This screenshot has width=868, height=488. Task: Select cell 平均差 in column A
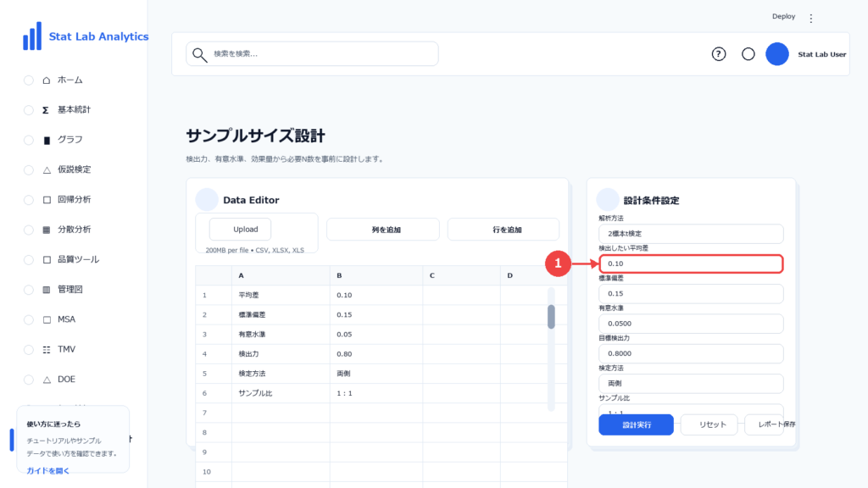pos(281,295)
